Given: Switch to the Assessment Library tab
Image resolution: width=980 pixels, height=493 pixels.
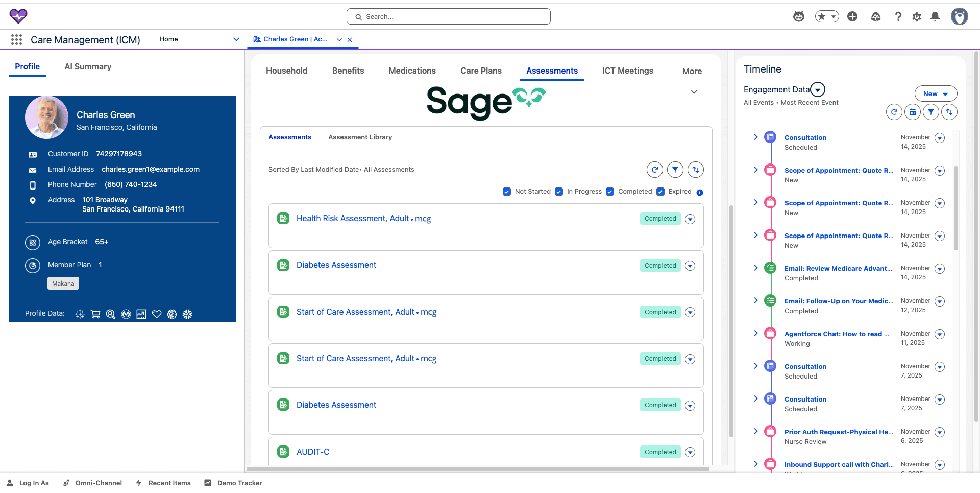Looking at the screenshot, I should [360, 137].
